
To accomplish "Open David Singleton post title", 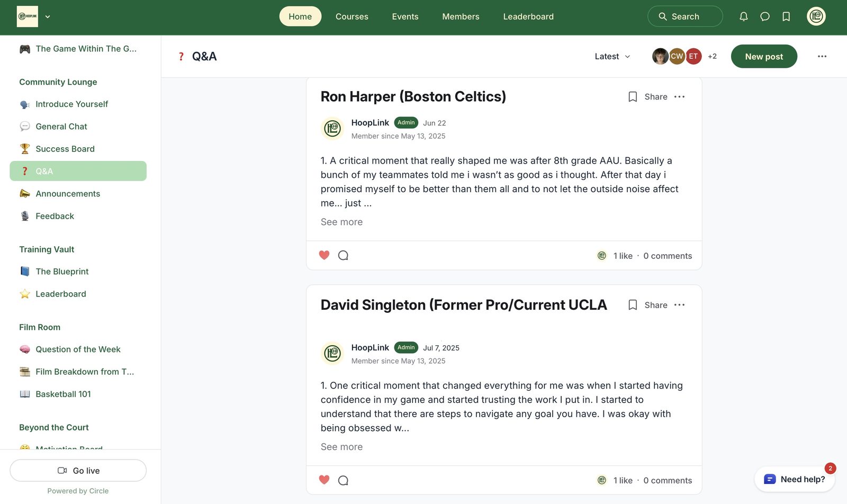I will click(x=464, y=305).
